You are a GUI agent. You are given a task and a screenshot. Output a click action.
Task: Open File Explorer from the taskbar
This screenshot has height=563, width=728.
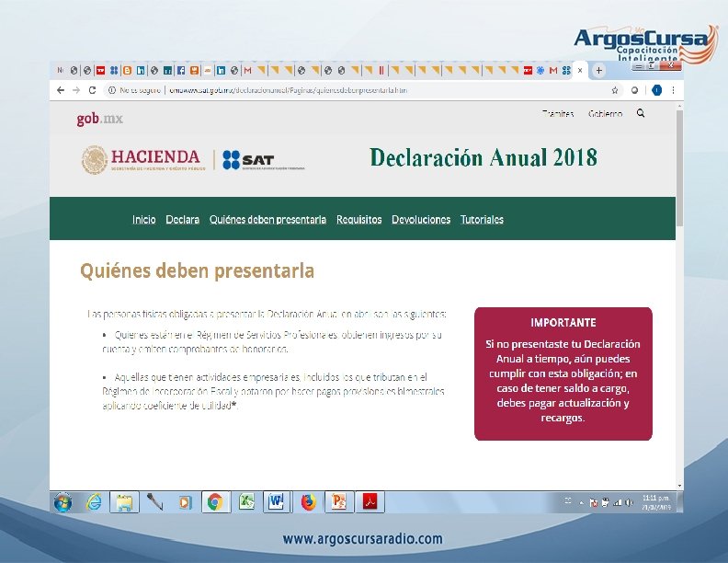click(x=124, y=502)
